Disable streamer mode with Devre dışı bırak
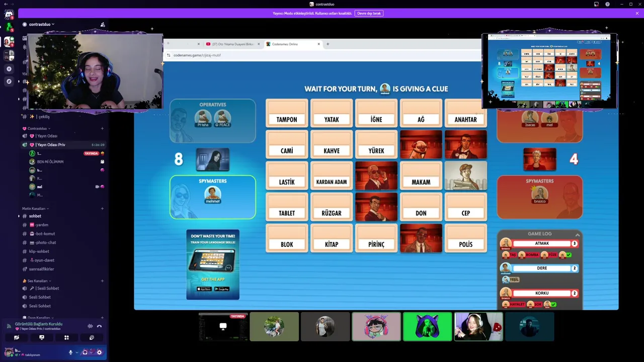 click(369, 13)
